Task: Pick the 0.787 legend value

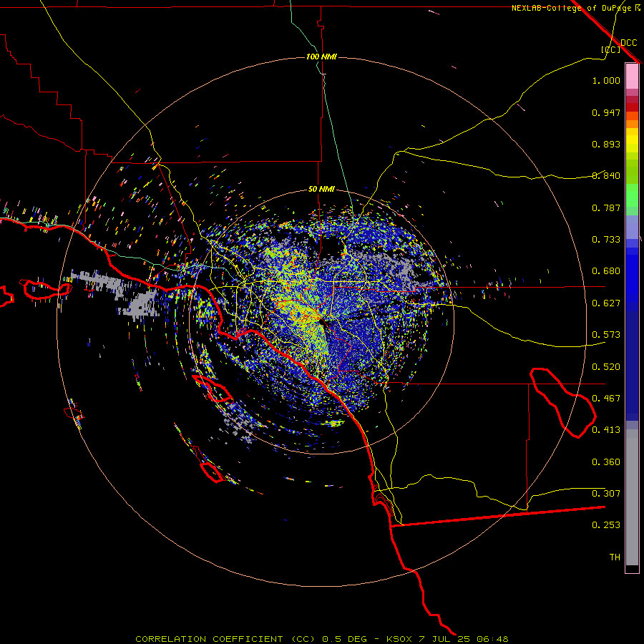Action: (606, 208)
